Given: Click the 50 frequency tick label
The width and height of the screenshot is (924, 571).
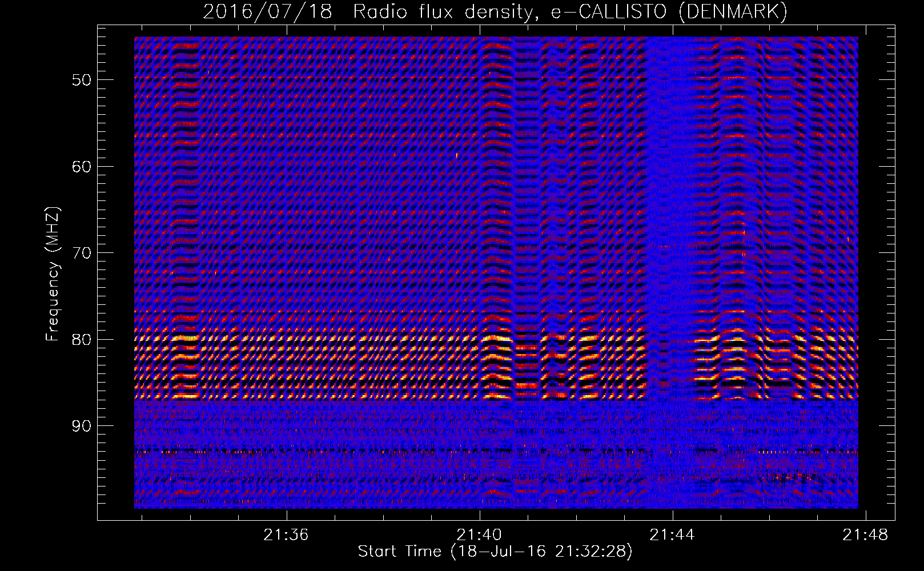Looking at the screenshot, I should coord(82,80).
